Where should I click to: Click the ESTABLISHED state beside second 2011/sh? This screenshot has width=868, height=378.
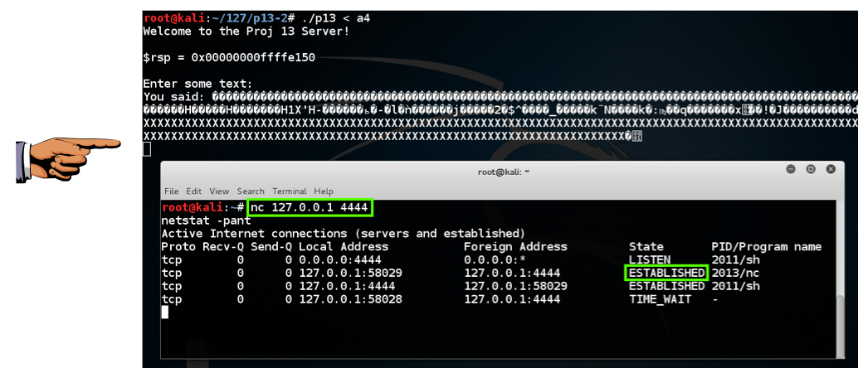pyautogui.click(x=666, y=286)
